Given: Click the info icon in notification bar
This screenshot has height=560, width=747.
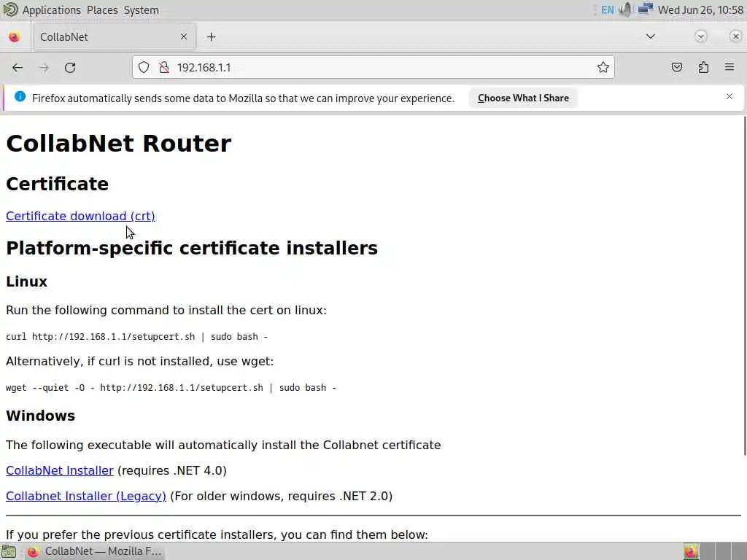Looking at the screenshot, I should 20,97.
